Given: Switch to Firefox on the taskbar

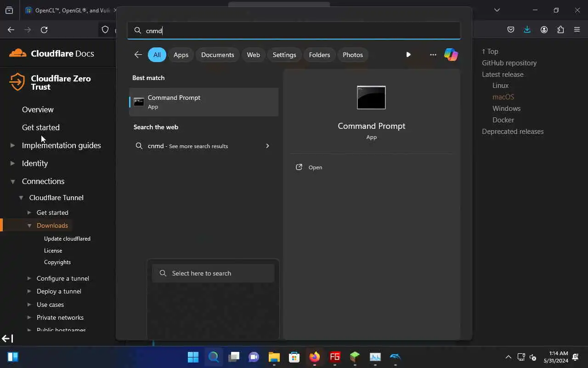Looking at the screenshot, I should tap(315, 357).
